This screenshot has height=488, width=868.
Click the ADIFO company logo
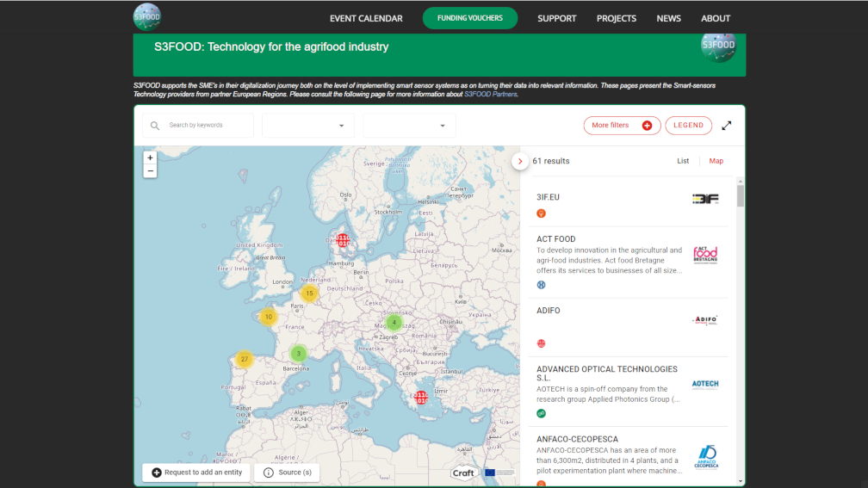(705, 320)
